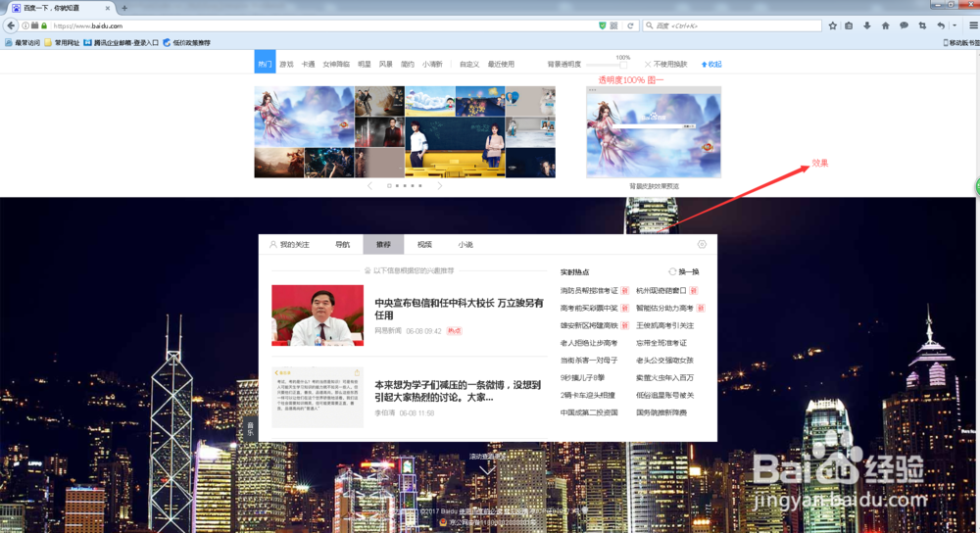980x533 pixels.
Task: Adjust the 背景透明度 transparency slider handle
Action: point(623,65)
